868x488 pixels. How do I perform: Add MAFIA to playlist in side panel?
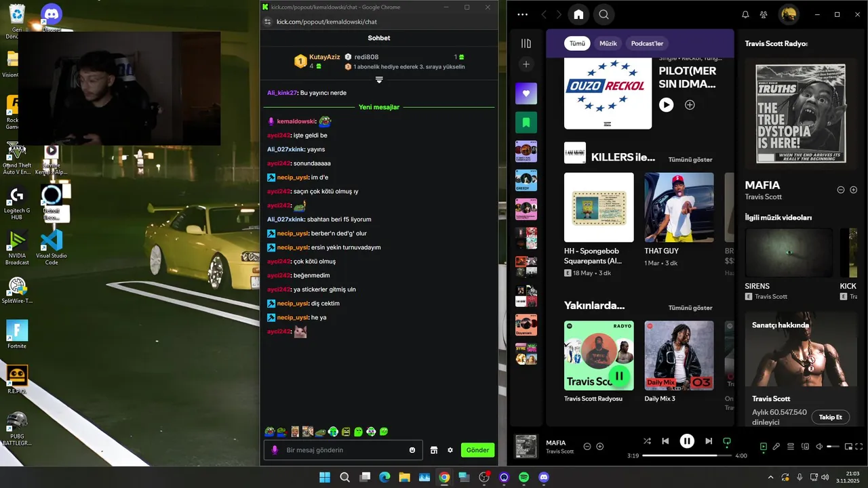(854, 190)
